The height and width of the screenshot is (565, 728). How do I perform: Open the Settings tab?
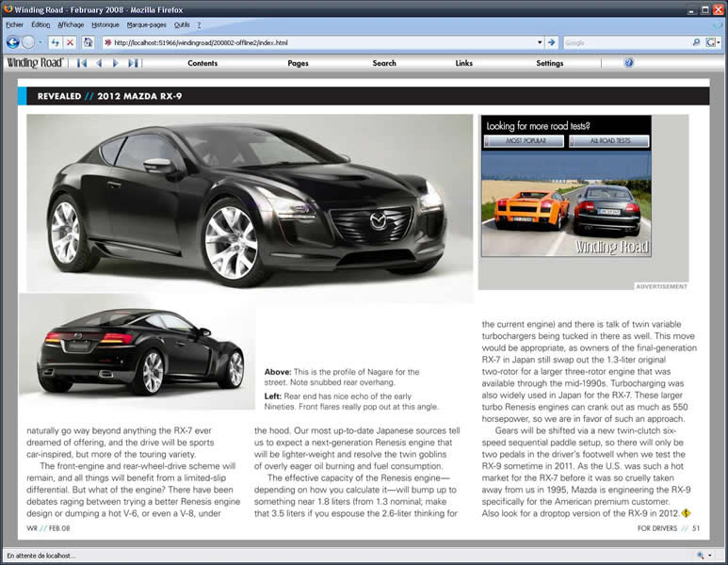(x=550, y=63)
